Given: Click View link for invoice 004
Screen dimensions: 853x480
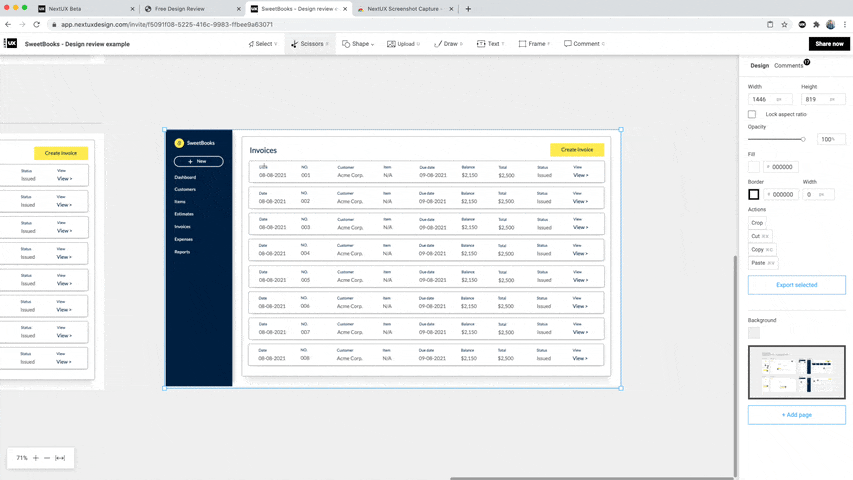Looking at the screenshot, I should tap(580, 254).
